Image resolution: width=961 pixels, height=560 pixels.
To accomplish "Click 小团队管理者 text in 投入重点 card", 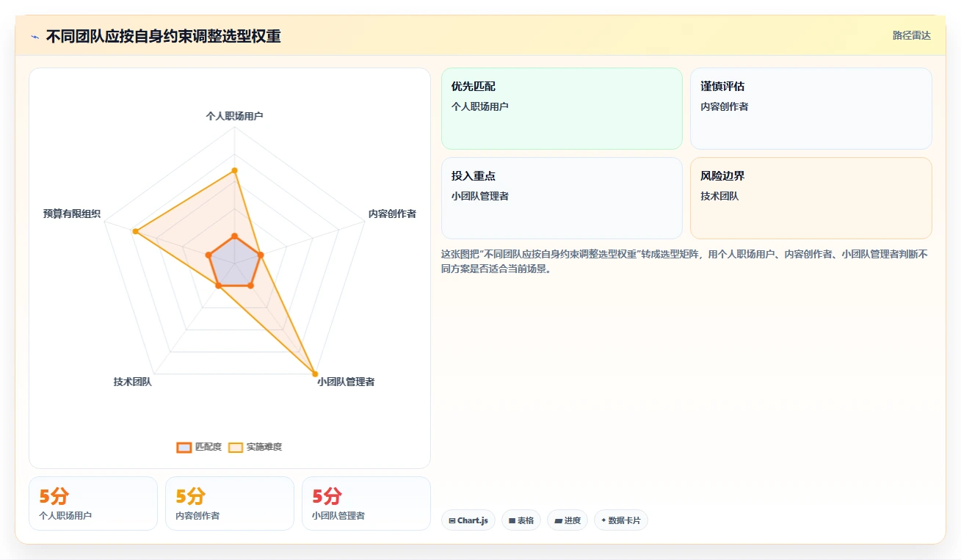I will click(480, 196).
